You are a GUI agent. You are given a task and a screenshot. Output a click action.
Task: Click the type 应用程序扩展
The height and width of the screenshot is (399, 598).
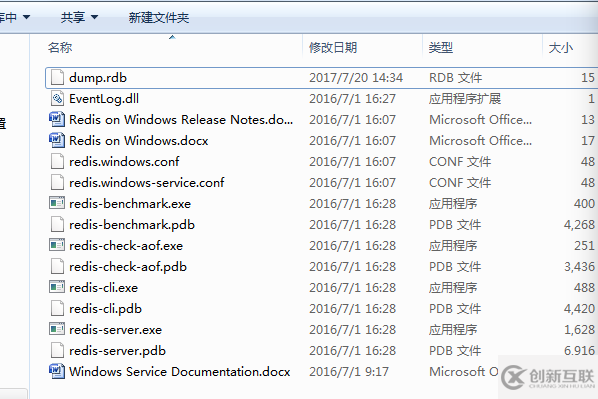[465, 99]
